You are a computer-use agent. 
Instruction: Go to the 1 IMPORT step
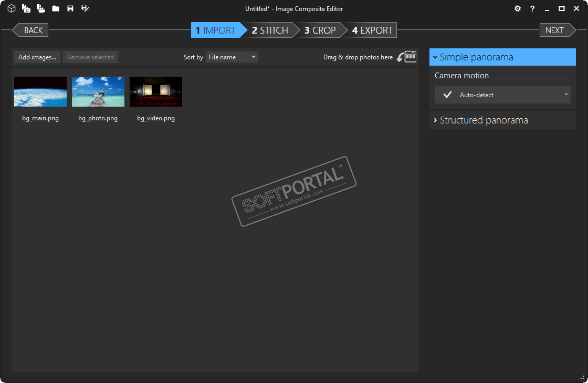218,30
